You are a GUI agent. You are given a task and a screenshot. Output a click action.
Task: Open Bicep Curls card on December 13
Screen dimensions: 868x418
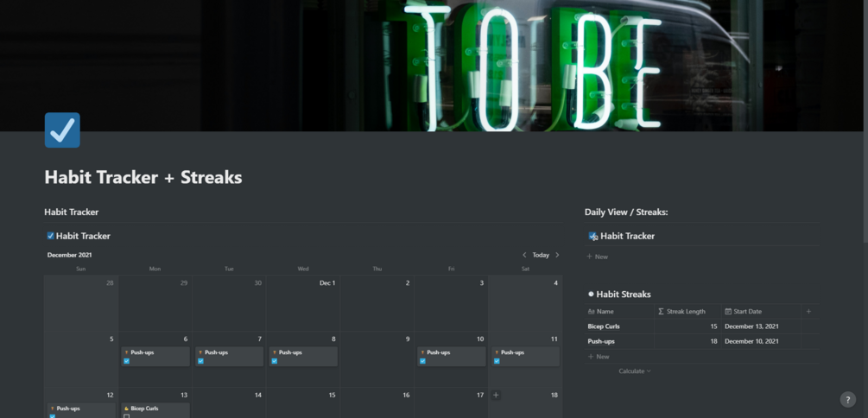pyautogui.click(x=155, y=410)
